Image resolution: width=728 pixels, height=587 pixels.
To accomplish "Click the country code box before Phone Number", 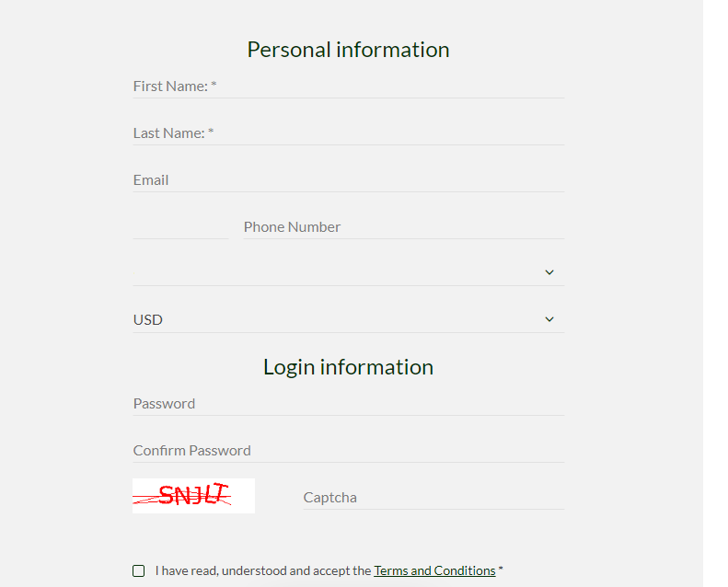I will point(180,227).
